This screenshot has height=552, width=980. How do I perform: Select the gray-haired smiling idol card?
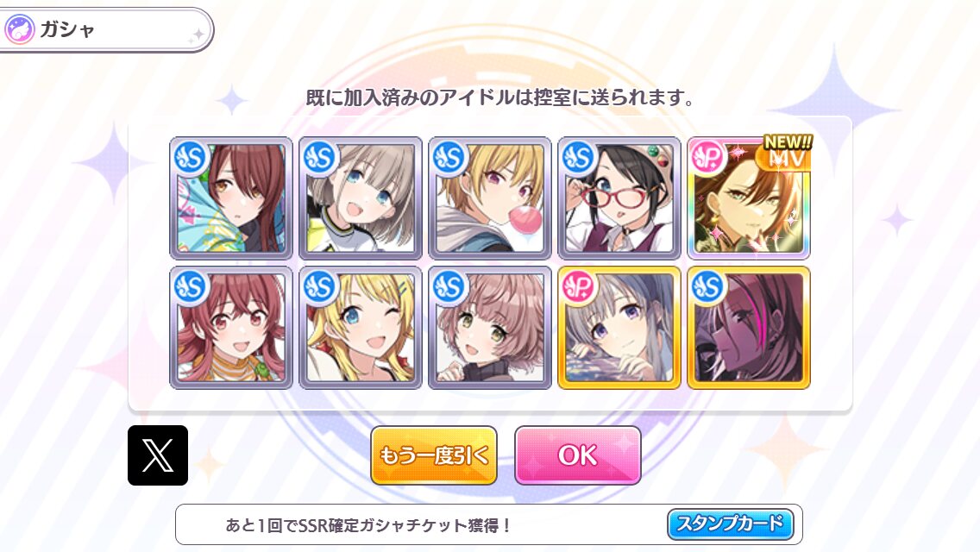pyautogui.click(x=361, y=198)
